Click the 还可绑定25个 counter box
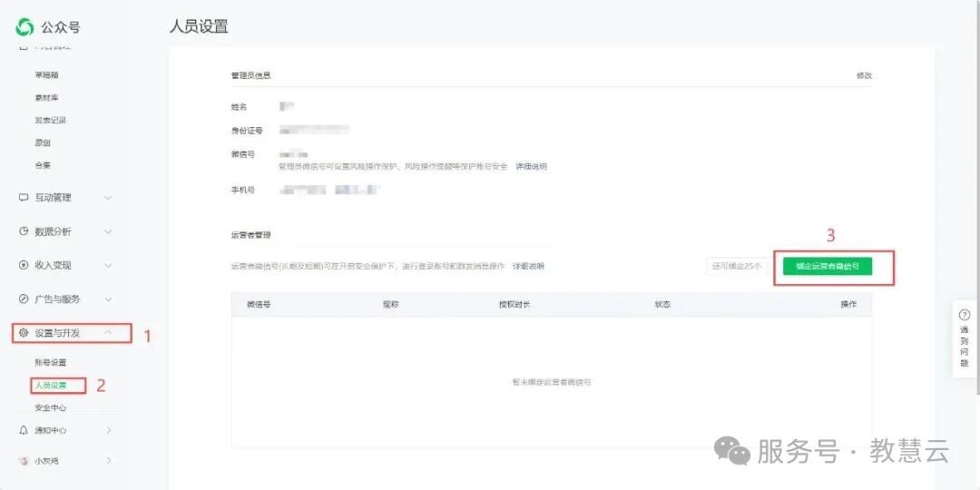The height and width of the screenshot is (490, 980). pos(736,266)
